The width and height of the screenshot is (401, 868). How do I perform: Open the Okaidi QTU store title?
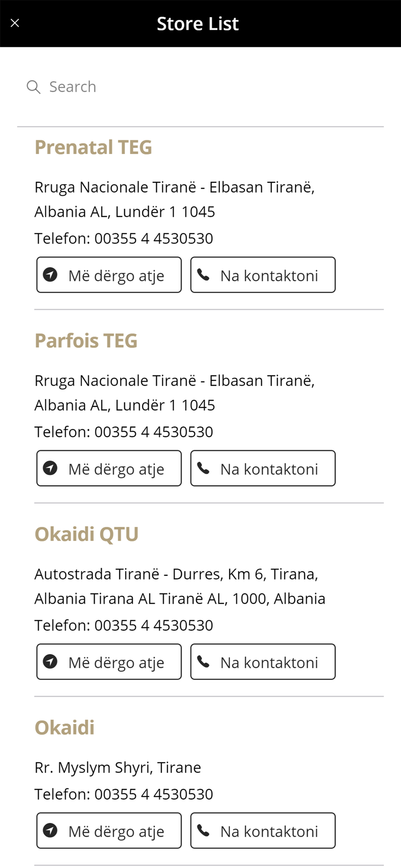(x=86, y=534)
